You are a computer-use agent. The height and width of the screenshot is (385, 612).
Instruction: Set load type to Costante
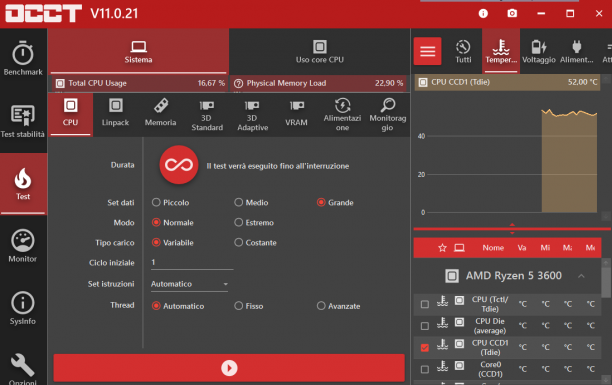click(x=255, y=242)
